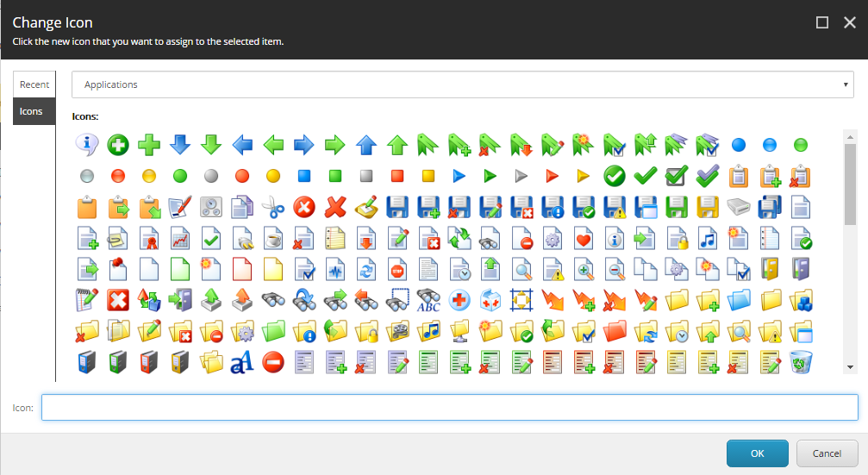Pick the plain green checkmark icon
The image size is (868, 475).
646,176
